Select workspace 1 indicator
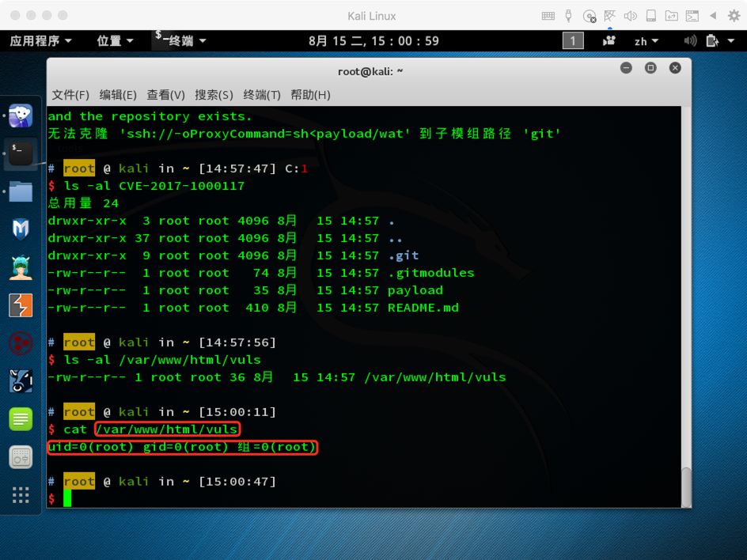The image size is (747, 560). coord(573,41)
